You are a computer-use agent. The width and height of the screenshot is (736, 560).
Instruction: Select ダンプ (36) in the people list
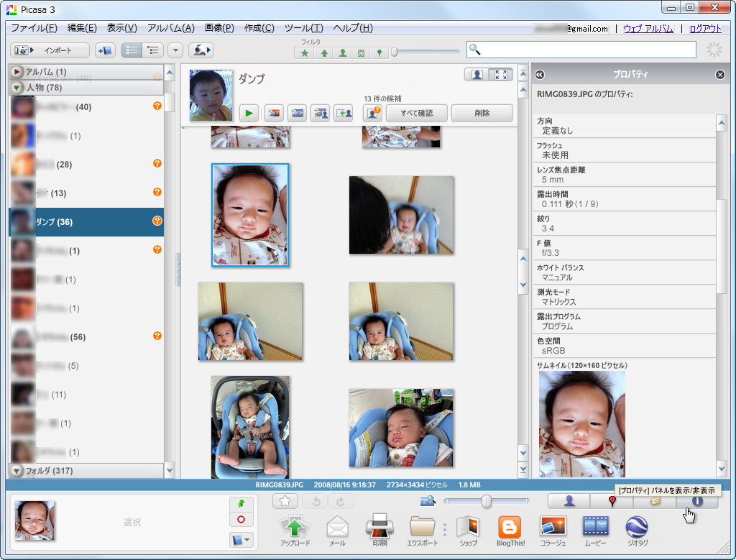pos(72,222)
